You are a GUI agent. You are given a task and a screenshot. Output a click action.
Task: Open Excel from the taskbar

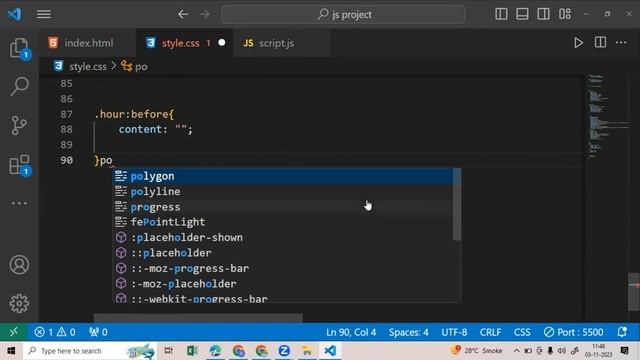192,351
